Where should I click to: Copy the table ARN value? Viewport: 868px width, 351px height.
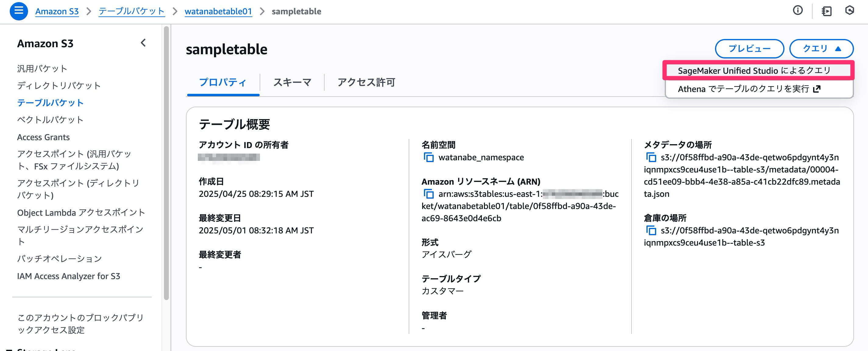tap(428, 194)
